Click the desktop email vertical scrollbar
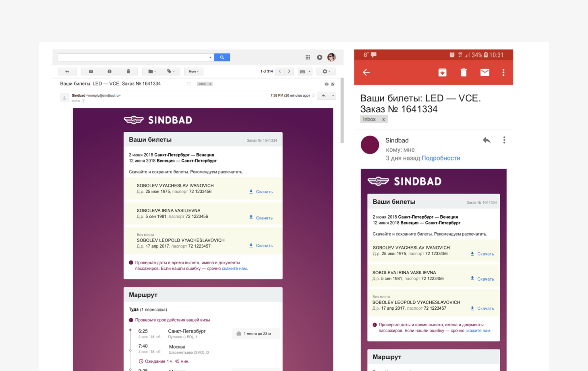The image size is (588, 371). pyautogui.click(x=342, y=110)
